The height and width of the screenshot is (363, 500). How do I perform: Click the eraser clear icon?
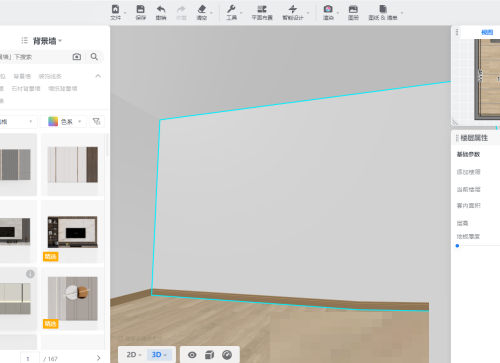coord(202,9)
